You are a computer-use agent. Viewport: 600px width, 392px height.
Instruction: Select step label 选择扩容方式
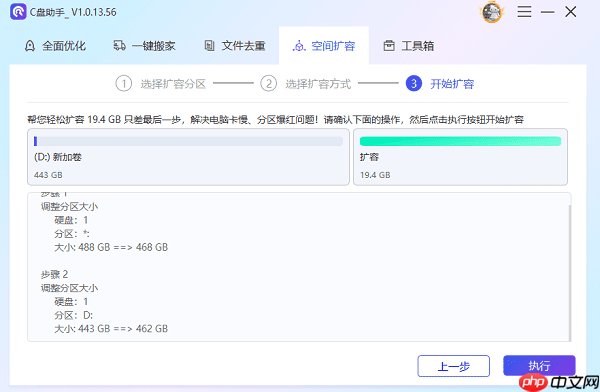[x=318, y=84]
